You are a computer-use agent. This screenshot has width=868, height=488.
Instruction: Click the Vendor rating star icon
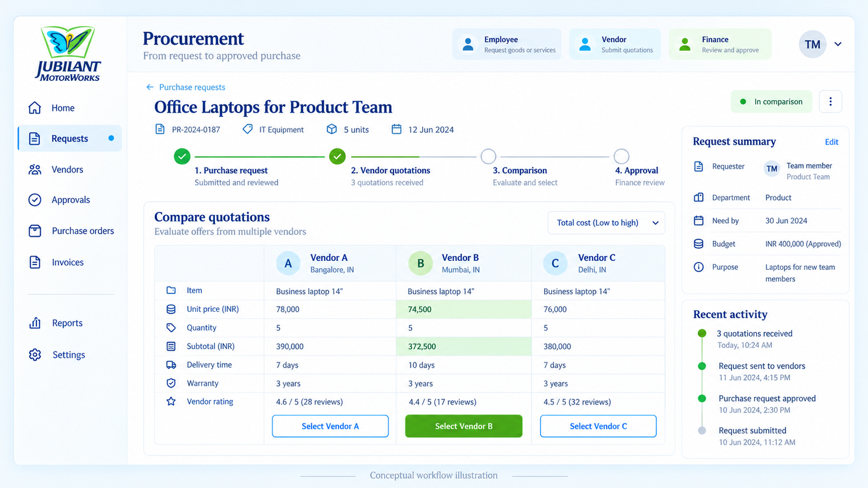171,401
